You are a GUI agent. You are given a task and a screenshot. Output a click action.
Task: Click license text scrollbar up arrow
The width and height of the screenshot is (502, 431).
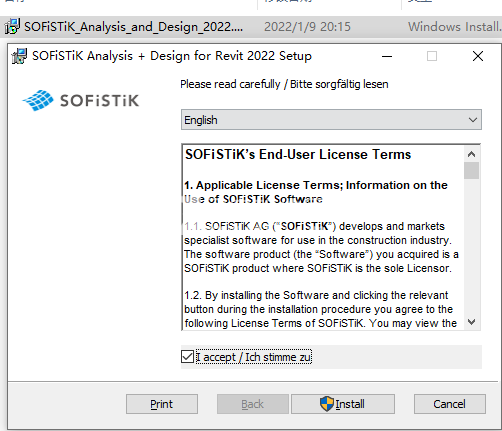(x=471, y=154)
